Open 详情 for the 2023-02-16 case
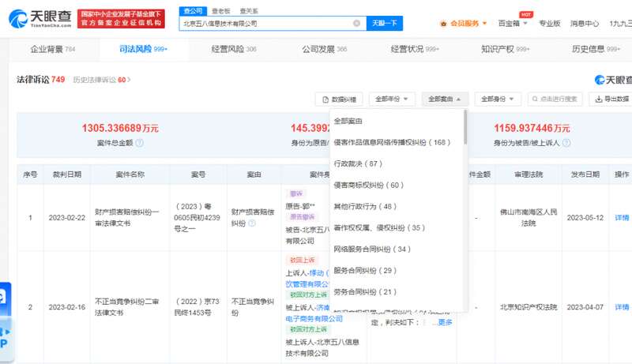The image size is (632, 364). point(622,307)
